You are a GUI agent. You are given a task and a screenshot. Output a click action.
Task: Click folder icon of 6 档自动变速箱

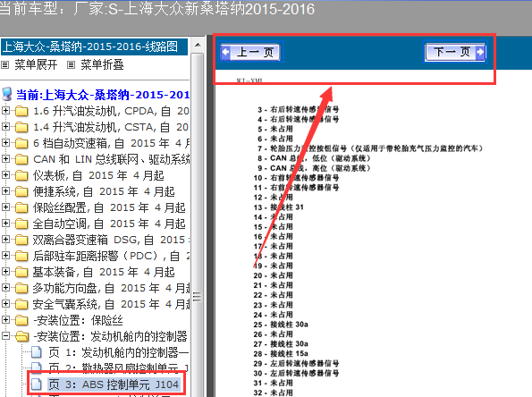coord(21,143)
